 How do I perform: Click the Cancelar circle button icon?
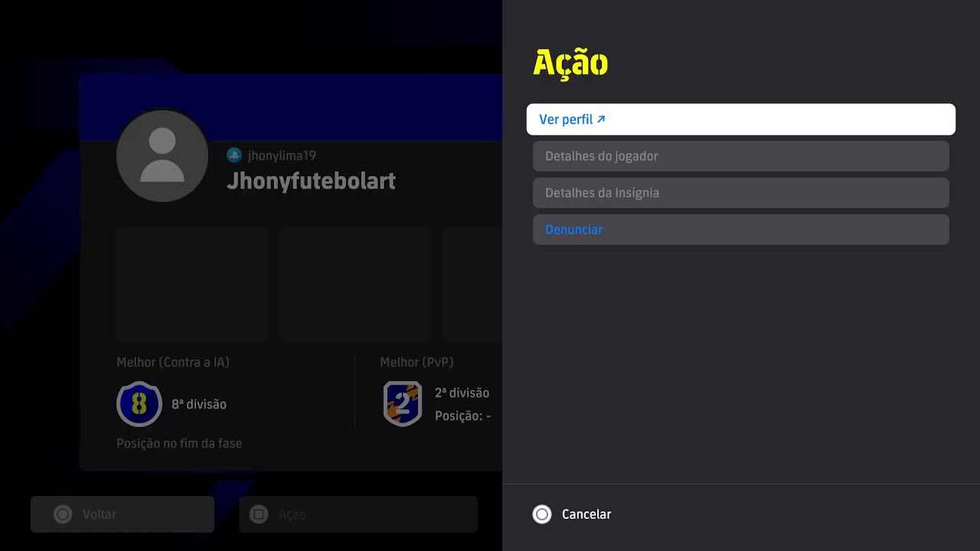[x=542, y=514]
